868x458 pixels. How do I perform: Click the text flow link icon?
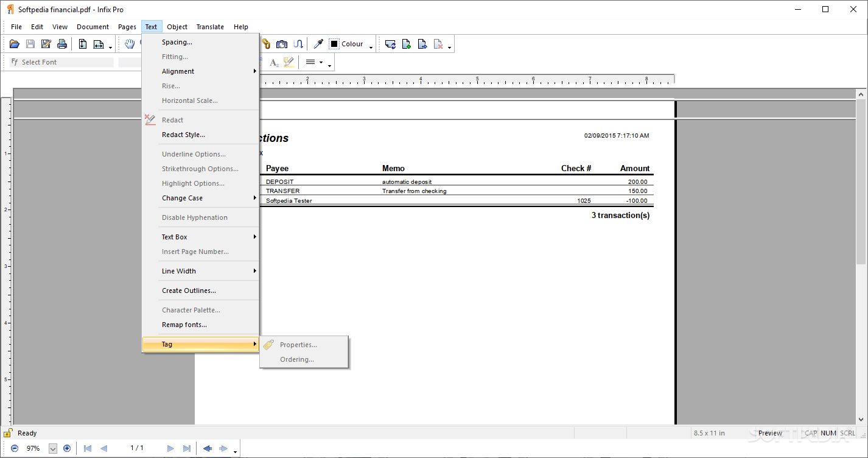pyautogui.click(x=298, y=44)
